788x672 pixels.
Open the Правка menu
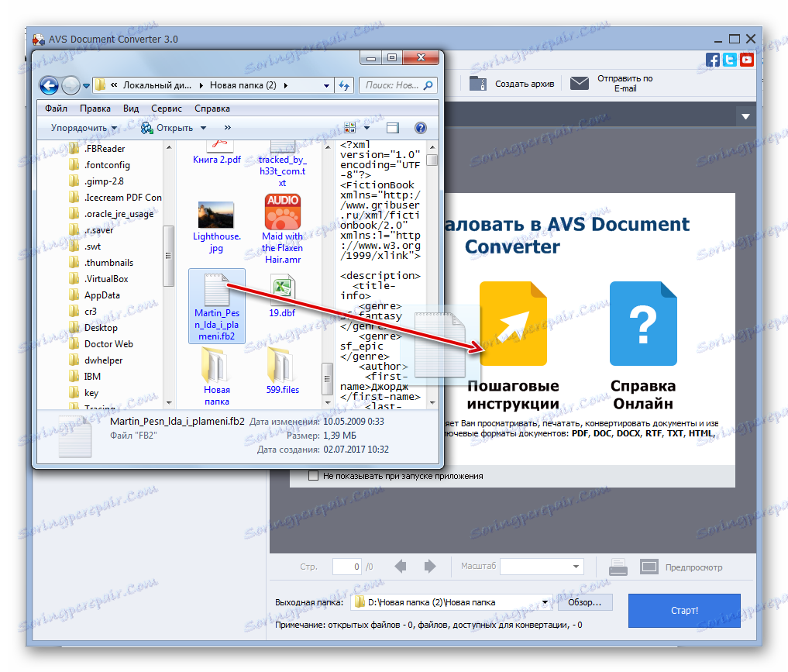click(95, 109)
